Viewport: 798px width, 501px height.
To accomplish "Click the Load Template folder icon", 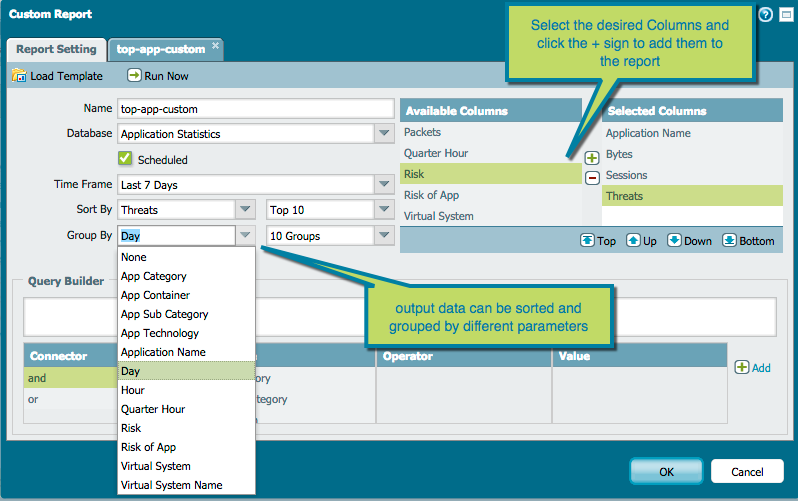I will (19, 75).
